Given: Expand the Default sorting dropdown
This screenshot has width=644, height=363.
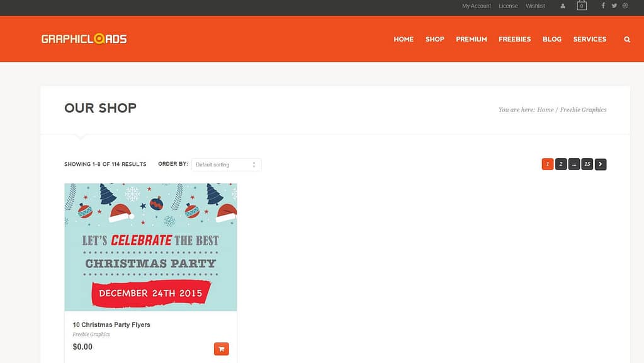Looking at the screenshot, I should [226, 164].
